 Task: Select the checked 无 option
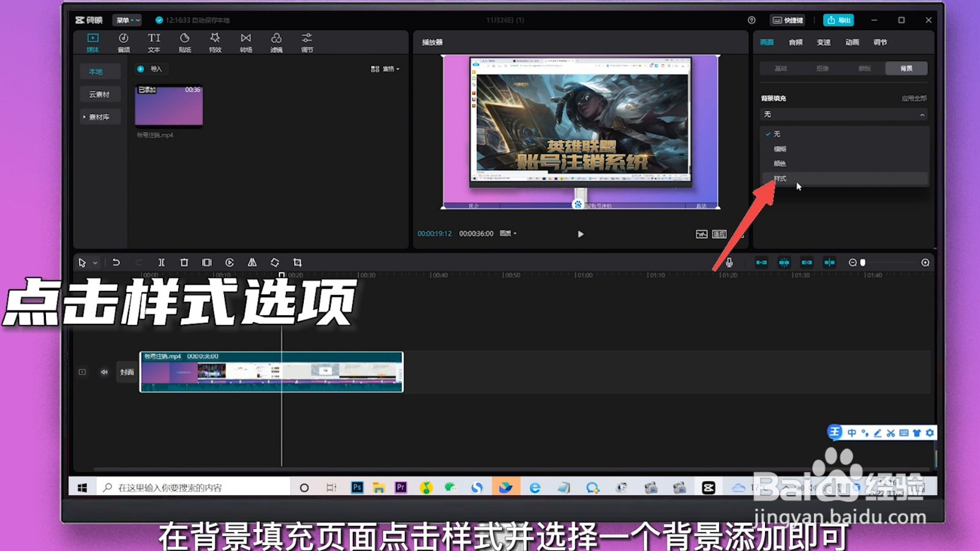point(845,133)
